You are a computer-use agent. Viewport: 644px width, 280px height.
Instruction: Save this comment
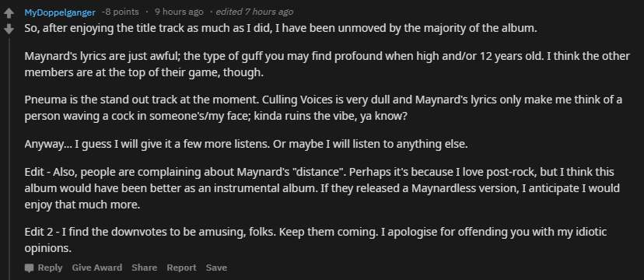click(x=216, y=268)
